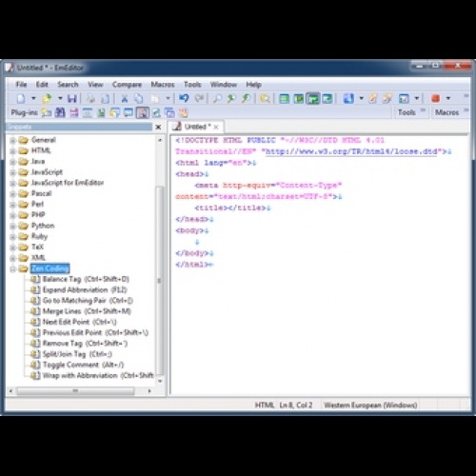Click the Redo arrow icon
Viewport: 476px width, 476px height.
click(x=199, y=98)
